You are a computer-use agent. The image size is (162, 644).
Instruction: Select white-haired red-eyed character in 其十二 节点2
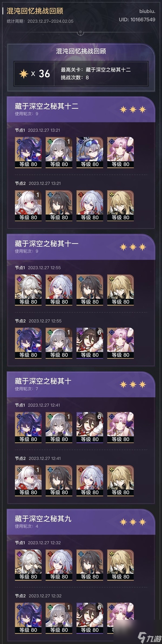pyautogui.click(x=28, y=206)
